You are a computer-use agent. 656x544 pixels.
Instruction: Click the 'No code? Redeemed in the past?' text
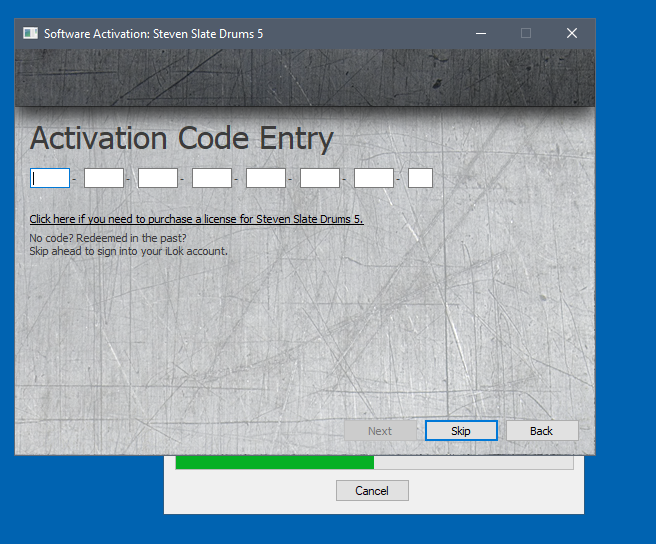tap(108, 238)
